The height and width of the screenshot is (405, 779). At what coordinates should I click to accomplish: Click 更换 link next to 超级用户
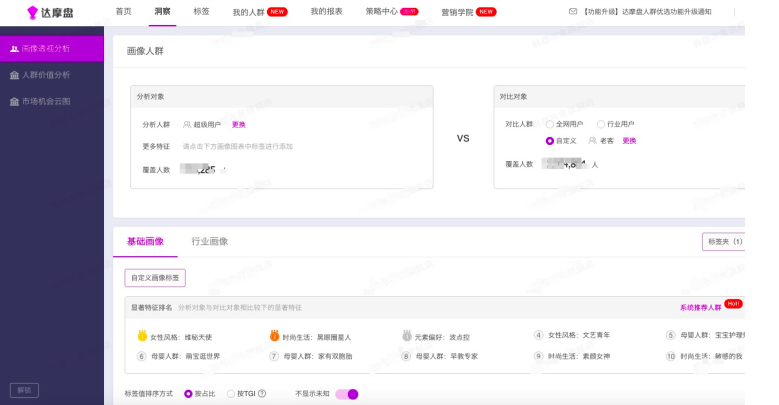click(x=238, y=125)
